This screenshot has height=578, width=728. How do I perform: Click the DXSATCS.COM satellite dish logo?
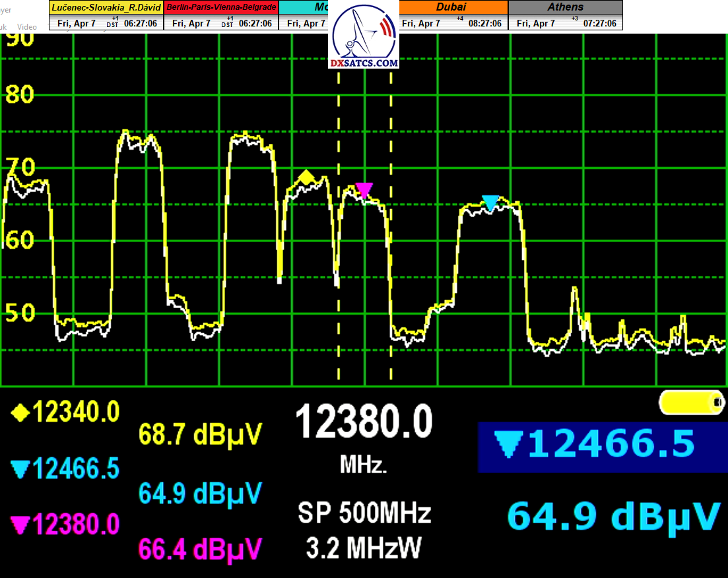[365, 38]
